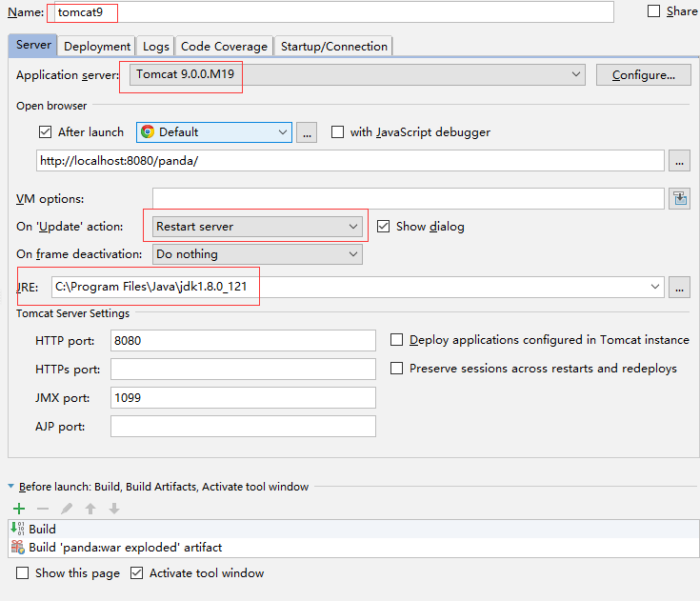700x601 pixels.
Task: Click the minus remove-task icon
Action: 43,509
